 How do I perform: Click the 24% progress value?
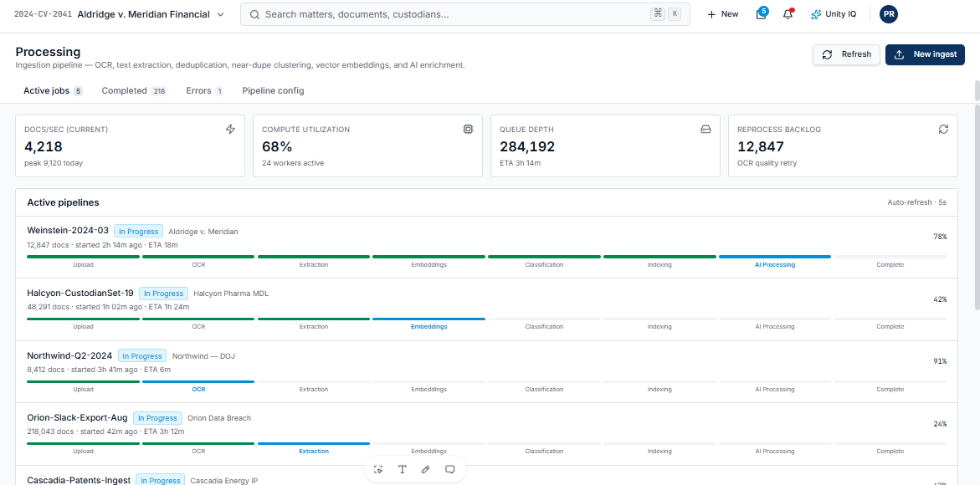[940, 424]
